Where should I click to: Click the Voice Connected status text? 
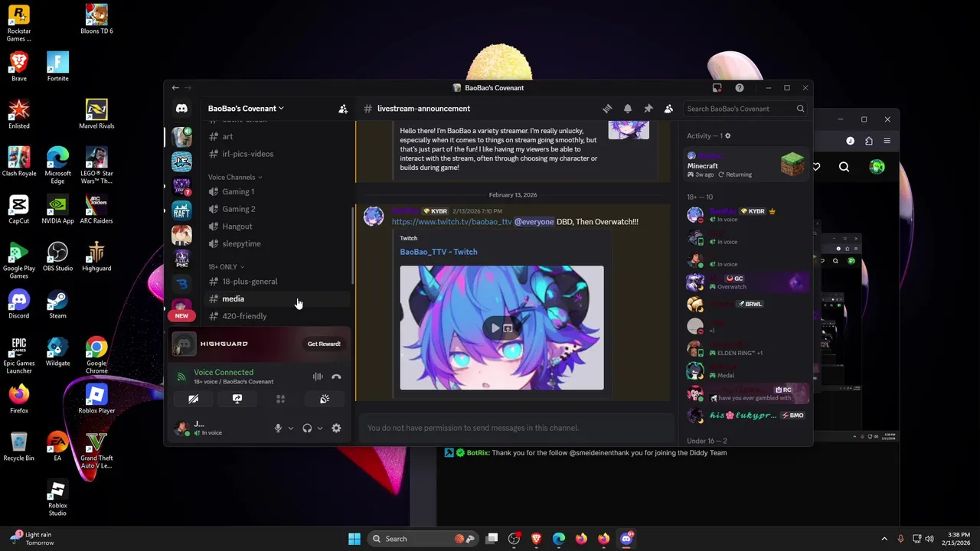[223, 373]
